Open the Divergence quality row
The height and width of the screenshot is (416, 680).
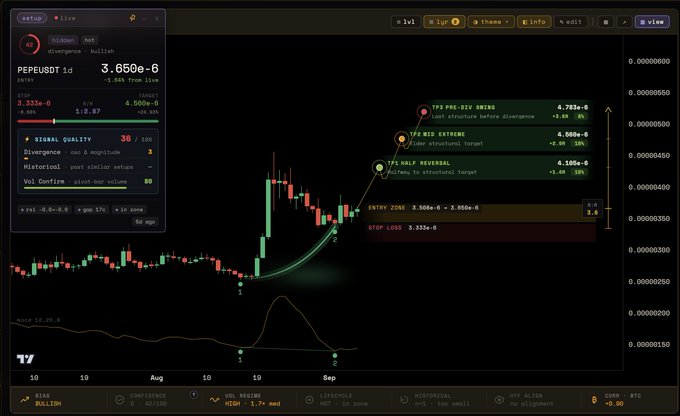(88, 154)
